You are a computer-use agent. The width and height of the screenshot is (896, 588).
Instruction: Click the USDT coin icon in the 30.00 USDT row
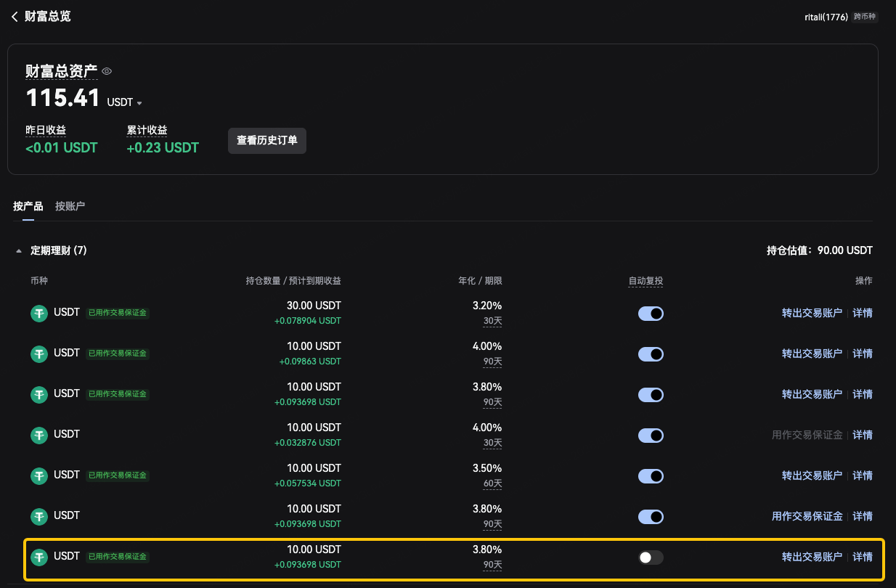pos(38,314)
